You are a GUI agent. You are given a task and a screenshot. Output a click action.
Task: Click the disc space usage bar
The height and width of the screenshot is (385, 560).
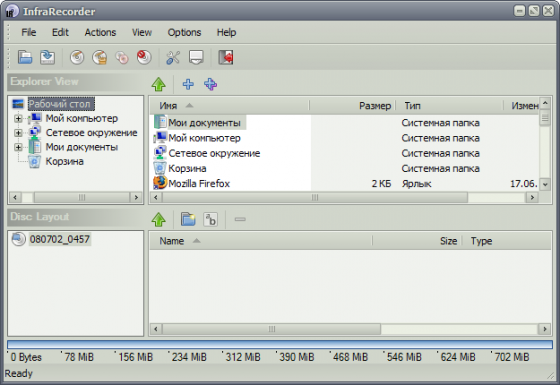click(x=280, y=344)
